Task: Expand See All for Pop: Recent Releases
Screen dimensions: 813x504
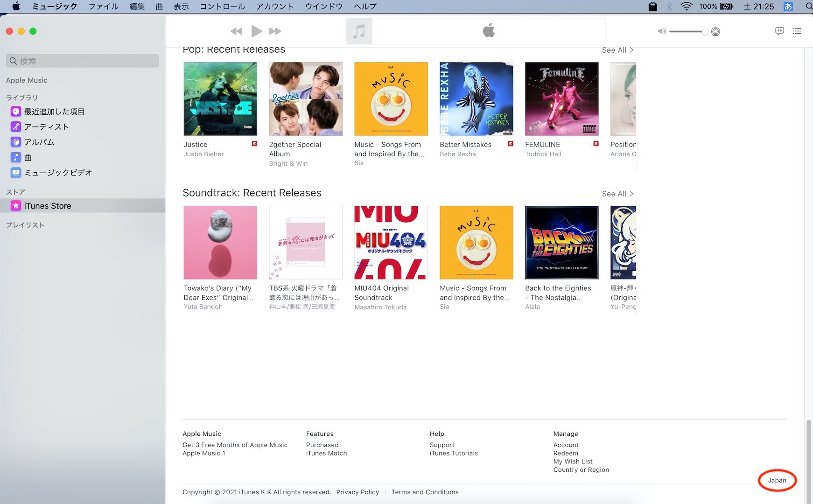Action: pyautogui.click(x=617, y=50)
